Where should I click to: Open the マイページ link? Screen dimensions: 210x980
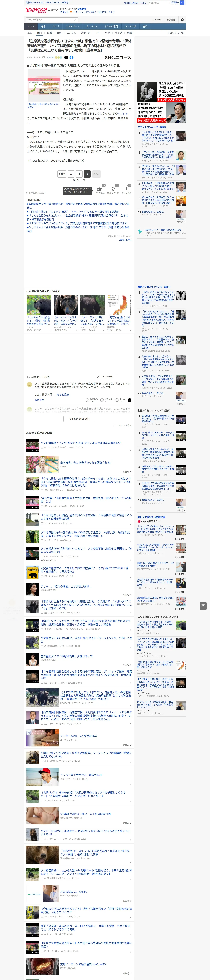[157, 20]
